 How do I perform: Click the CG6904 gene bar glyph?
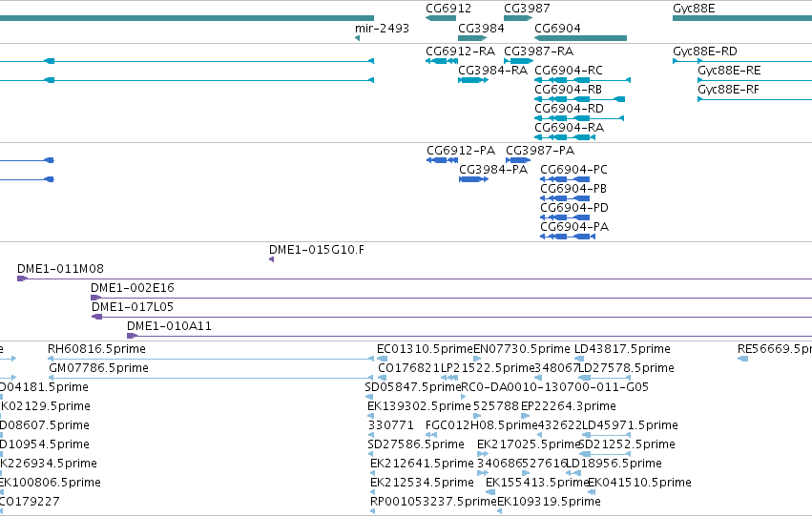[580, 38]
